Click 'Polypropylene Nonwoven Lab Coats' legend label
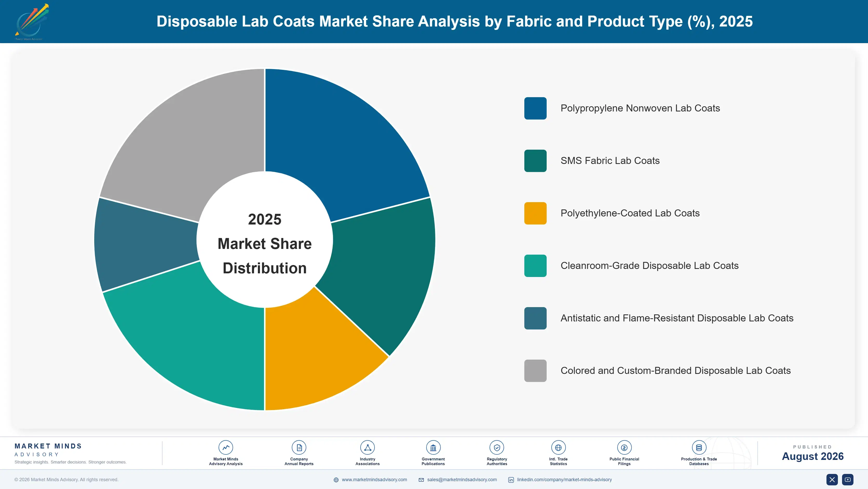868x489 pixels. (640, 108)
